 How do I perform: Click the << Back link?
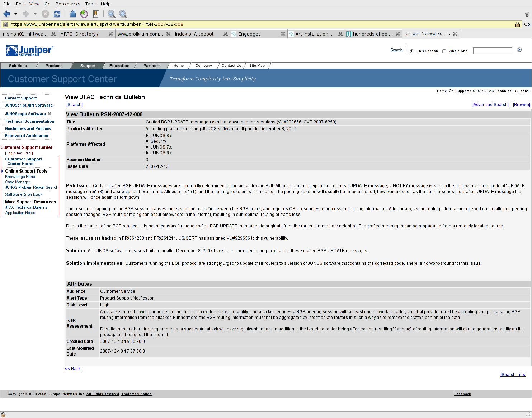tap(73, 369)
